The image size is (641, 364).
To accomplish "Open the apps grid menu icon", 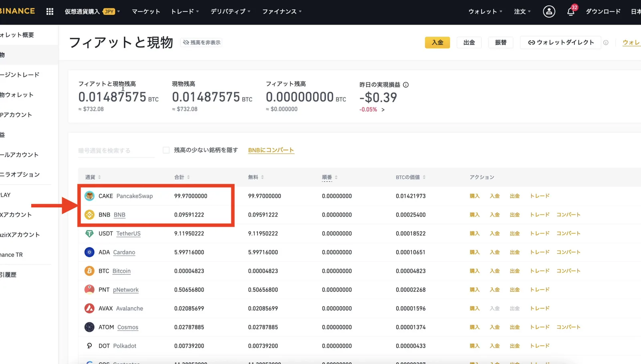I will (x=50, y=12).
